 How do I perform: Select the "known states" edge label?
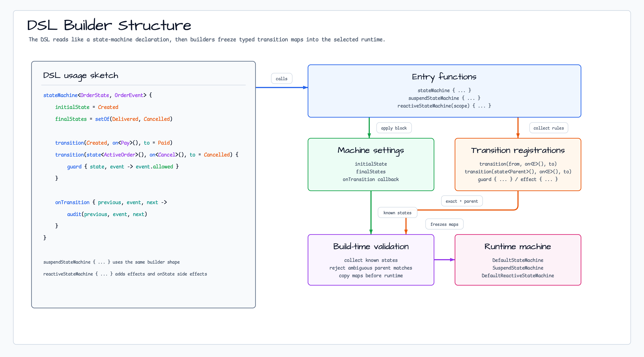(397, 213)
